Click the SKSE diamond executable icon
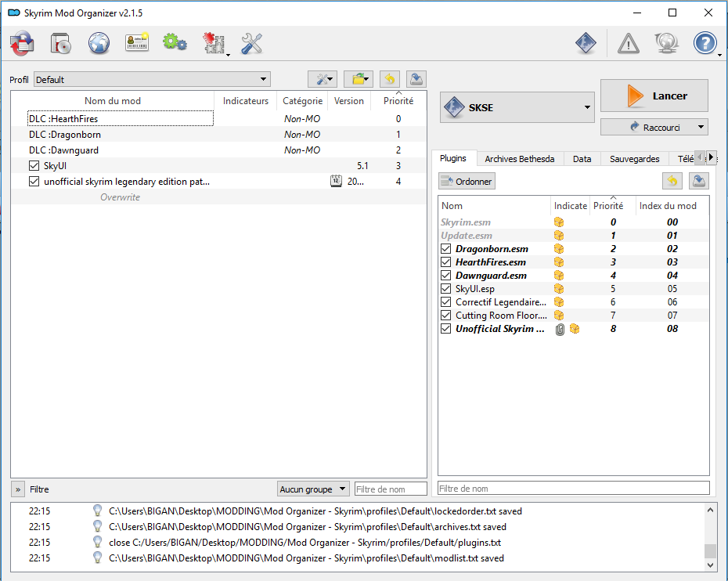 453,107
